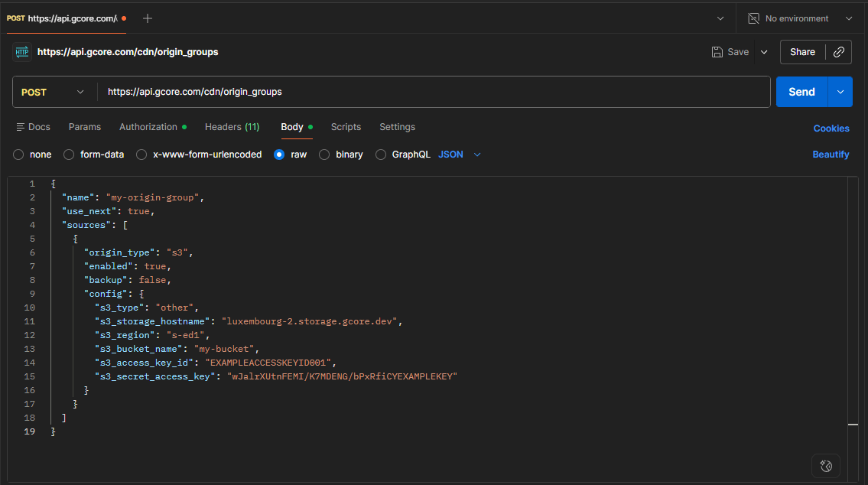The height and width of the screenshot is (485, 868).
Task: Click the "use_next" key on line 3
Action: (x=89, y=211)
